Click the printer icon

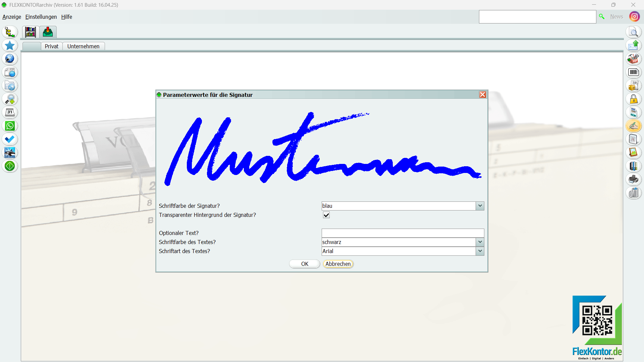click(633, 180)
